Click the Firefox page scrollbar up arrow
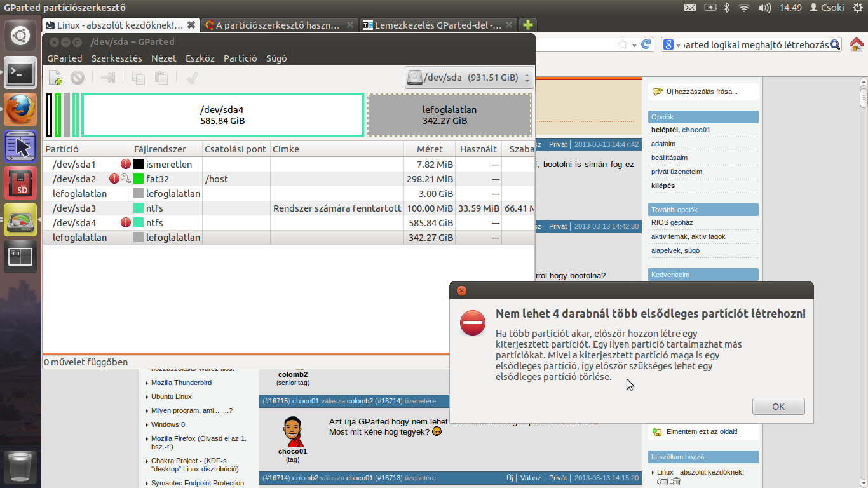Image resolution: width=868 pixels, height=488 pixels. 864,83
